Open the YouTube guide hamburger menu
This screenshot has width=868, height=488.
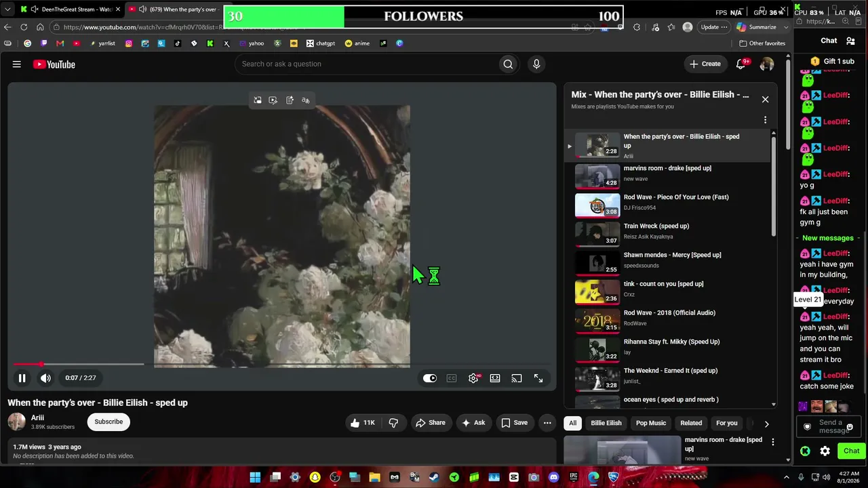[17, 64]
